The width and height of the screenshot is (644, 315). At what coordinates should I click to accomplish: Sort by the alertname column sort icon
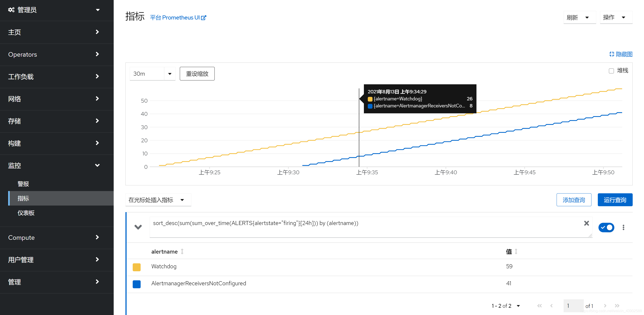[x=182, y=252]
